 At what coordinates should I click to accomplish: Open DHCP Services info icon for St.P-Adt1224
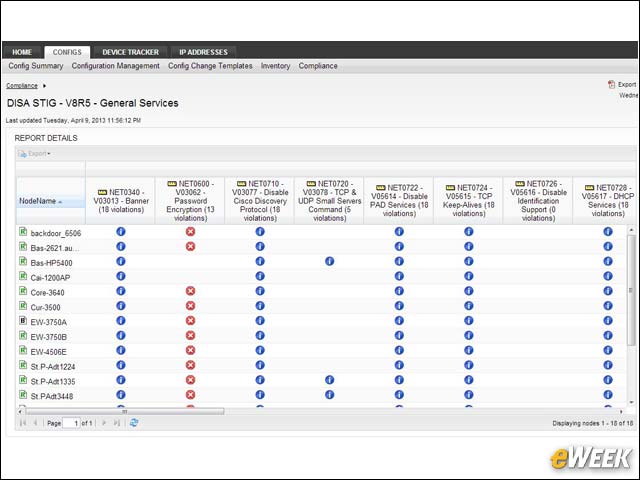(x=608, y=365)
